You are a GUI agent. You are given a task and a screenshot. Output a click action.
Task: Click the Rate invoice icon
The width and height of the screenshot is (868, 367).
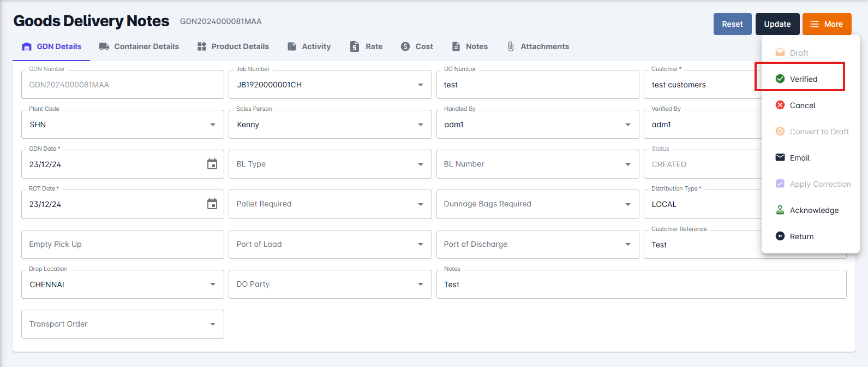pos(355,46)
